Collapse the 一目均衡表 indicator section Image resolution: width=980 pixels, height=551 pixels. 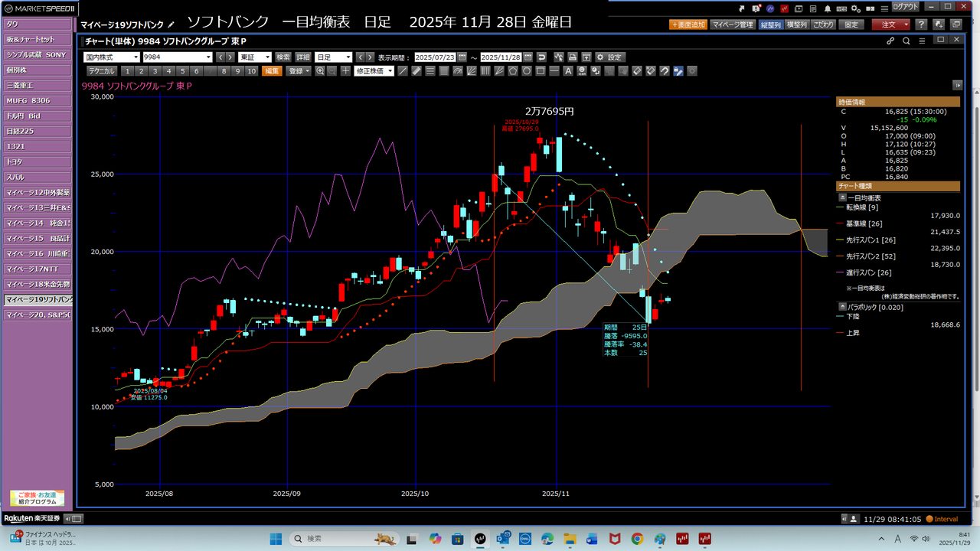point(843,197)
